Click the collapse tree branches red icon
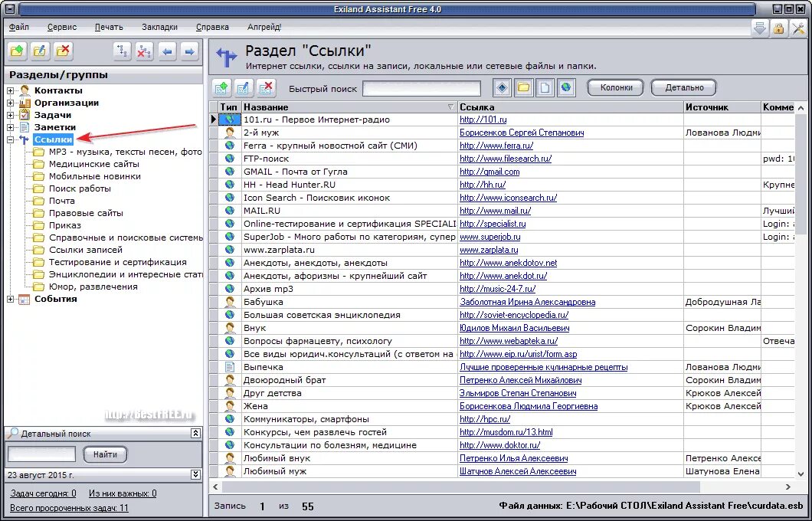Image resolution: width=812 pixels, height=521 pixels. coord(145,51)
